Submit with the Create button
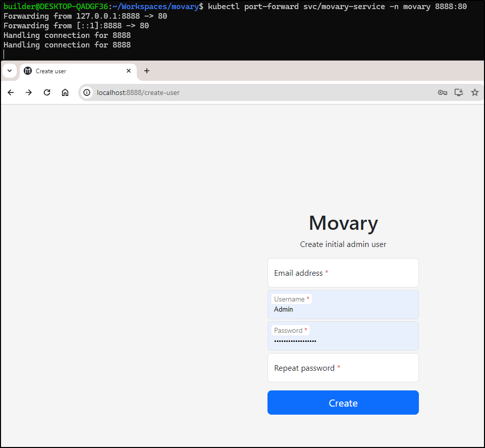 click(343, 403)
